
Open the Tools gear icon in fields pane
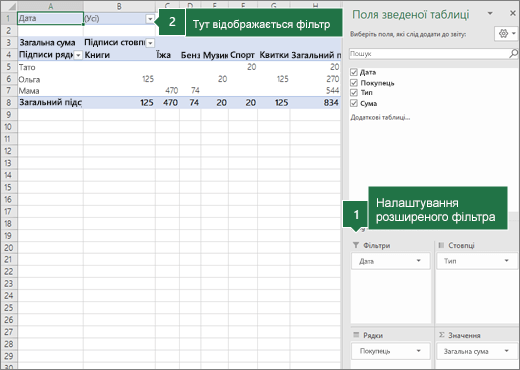[503, 34]
